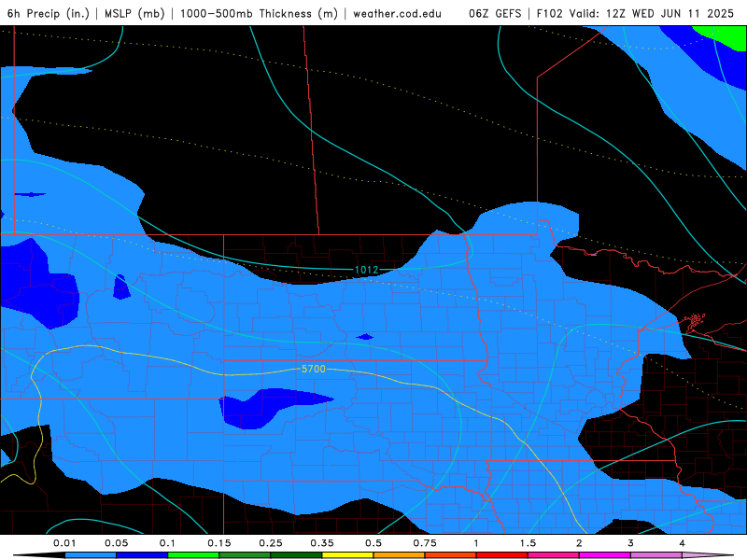Click the 0.05 legend value
The image size is (747, 560).
pos(116,543)
